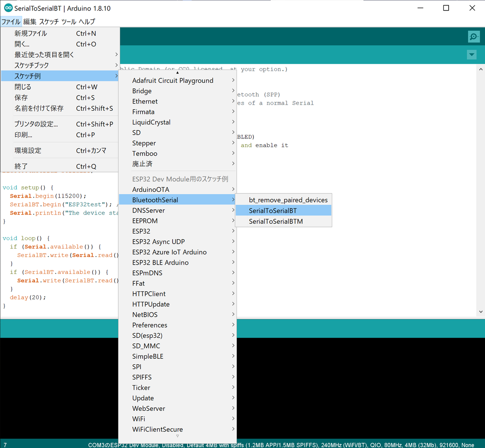
Task: Choose 新規ファイル from the File menu
Action: tap(60, 34)
